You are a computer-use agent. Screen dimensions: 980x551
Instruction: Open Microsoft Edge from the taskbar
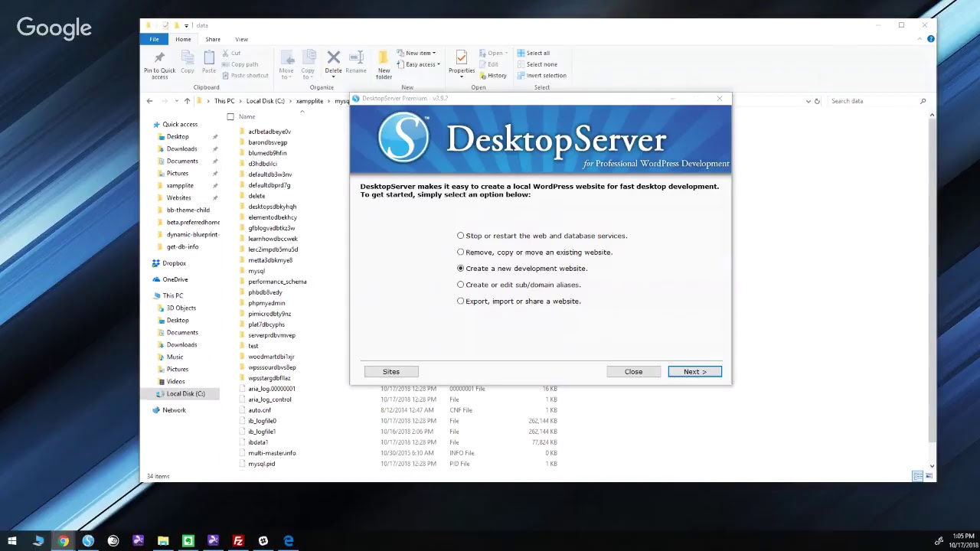(289, 541)
